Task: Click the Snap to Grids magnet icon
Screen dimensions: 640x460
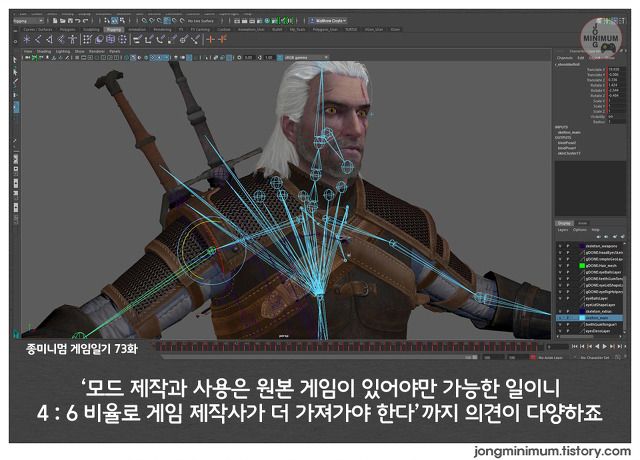Action: tap(144, 20)
